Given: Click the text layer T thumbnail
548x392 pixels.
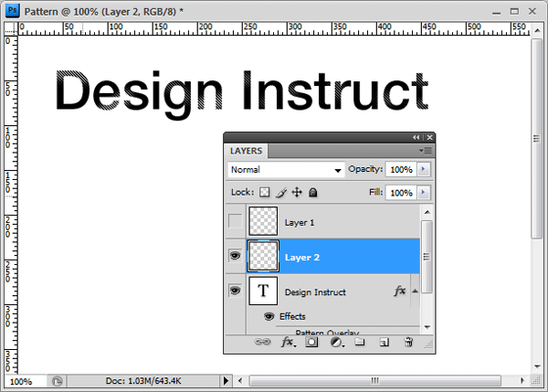Looking at the screenshot, I should click(263, 291).
